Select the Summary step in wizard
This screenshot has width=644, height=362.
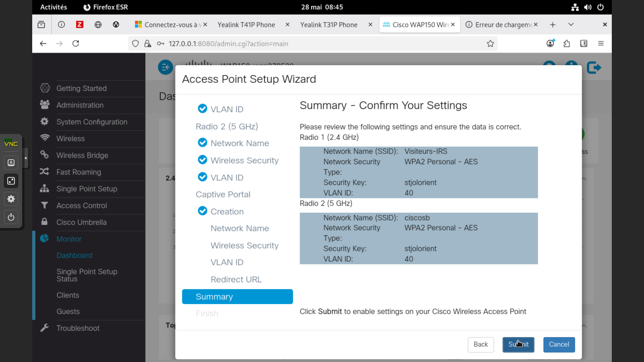[237, 296]
